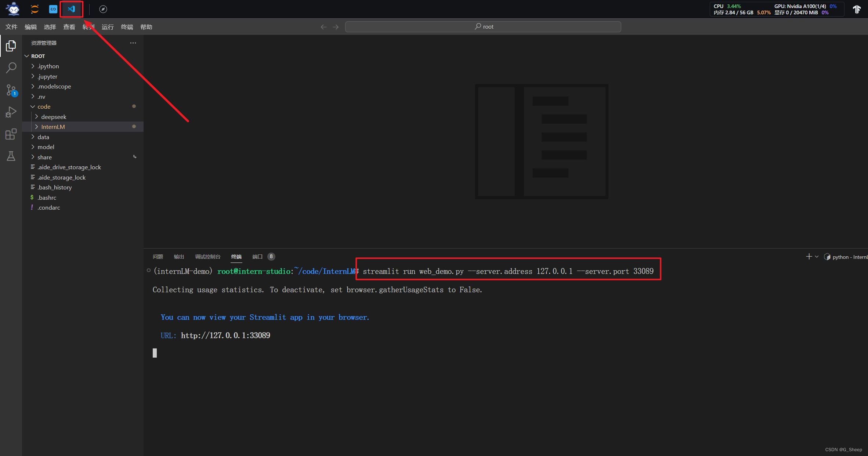Click the Go Forward navigation arrow
868x456 pixels.
336,26
